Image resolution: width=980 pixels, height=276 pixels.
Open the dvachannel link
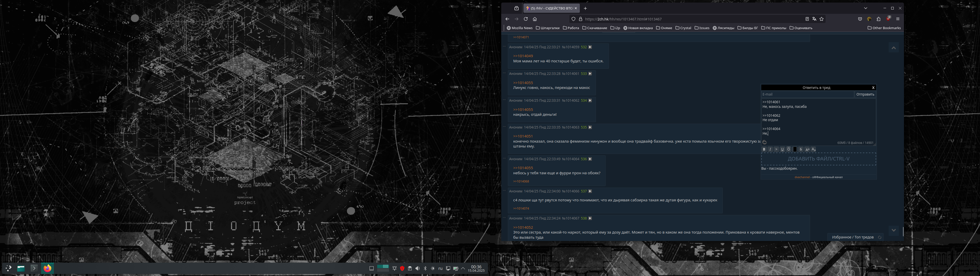[x=802, y=177]
